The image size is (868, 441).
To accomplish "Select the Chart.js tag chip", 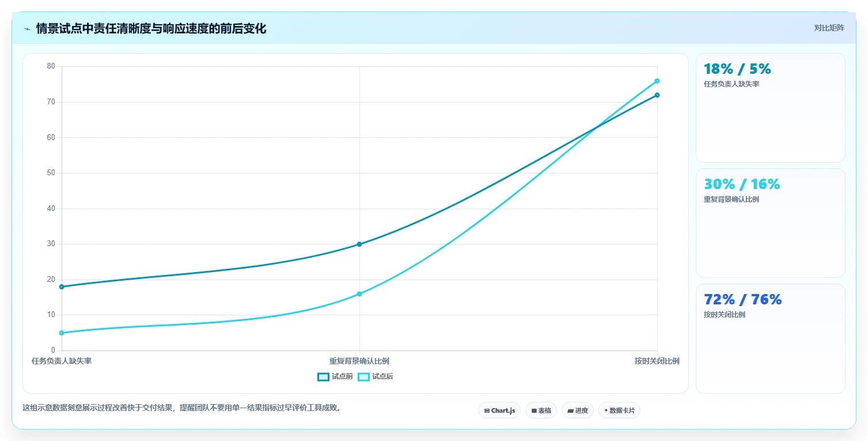I will coord(499,410).
